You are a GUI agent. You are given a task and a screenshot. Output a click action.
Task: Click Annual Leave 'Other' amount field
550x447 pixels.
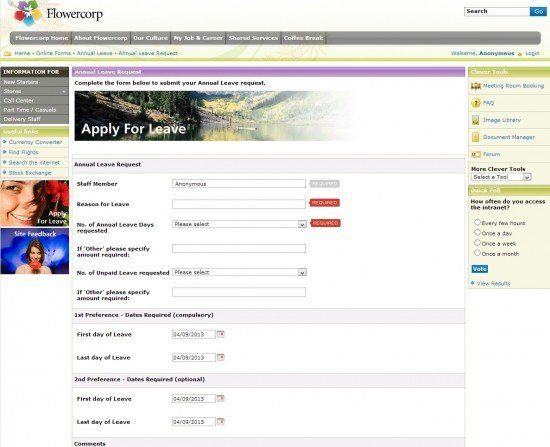coord(239,248)
